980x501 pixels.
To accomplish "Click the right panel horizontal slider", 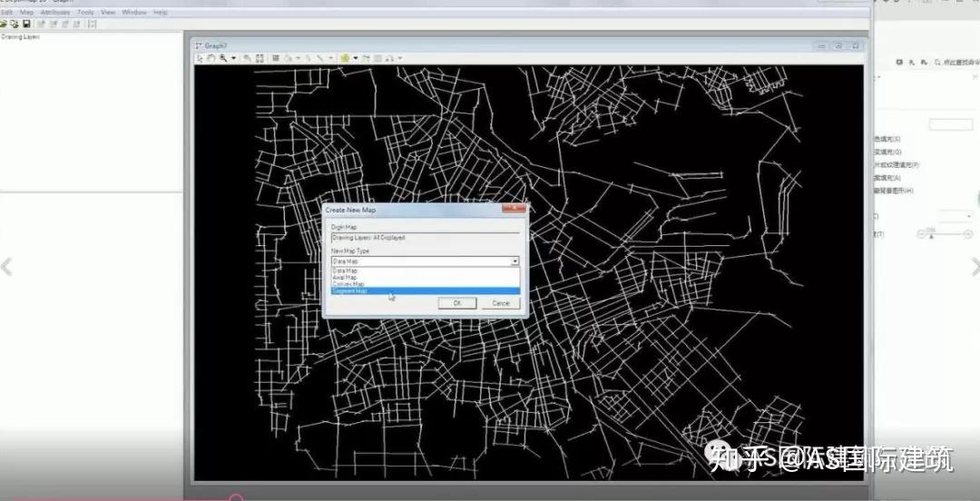I will coord(945,234).
